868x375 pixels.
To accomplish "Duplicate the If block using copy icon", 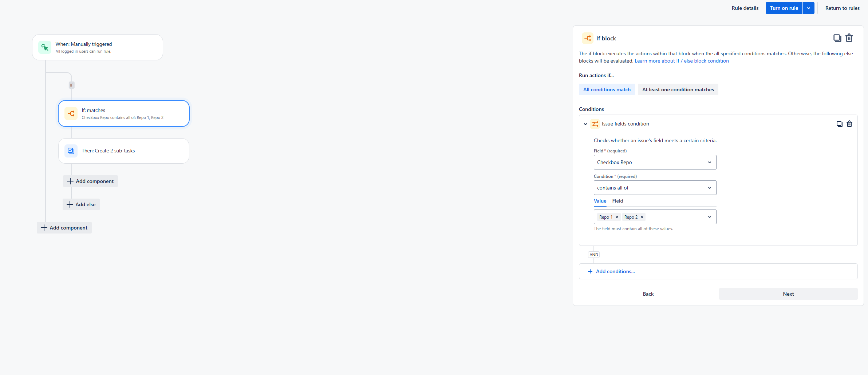I will click(837, 38).
